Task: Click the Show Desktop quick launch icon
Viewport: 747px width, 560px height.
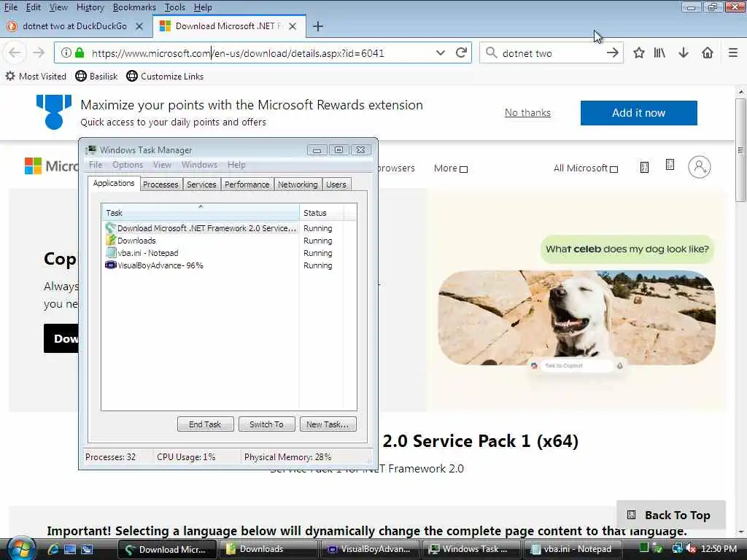Action: coord(70,549)
